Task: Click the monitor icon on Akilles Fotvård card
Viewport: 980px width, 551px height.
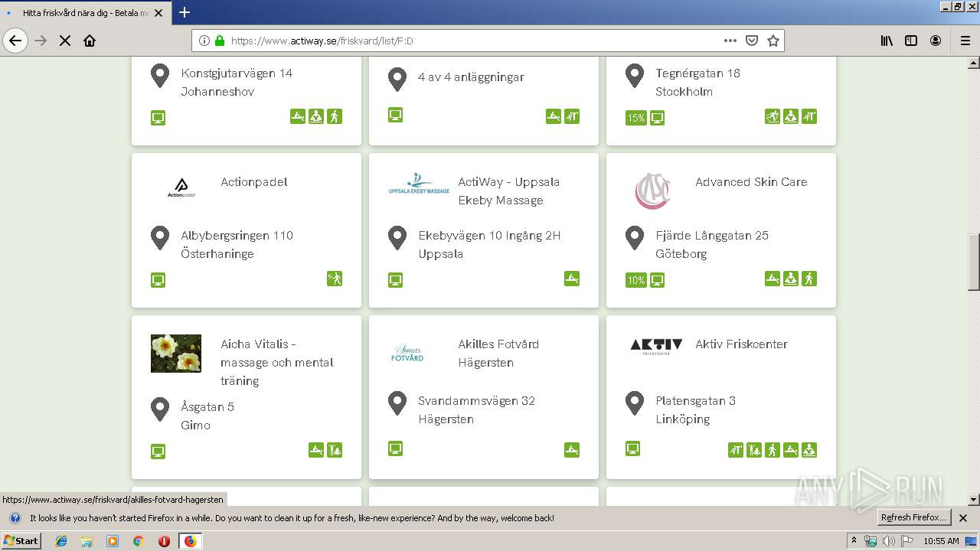Action: [396, 448]
